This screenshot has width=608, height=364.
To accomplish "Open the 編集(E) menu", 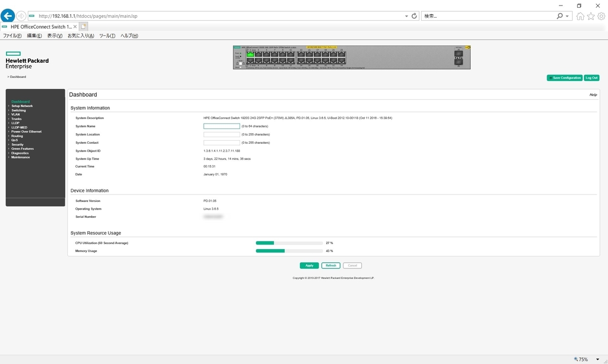I will pyautogui.click(x=34, y=36).
